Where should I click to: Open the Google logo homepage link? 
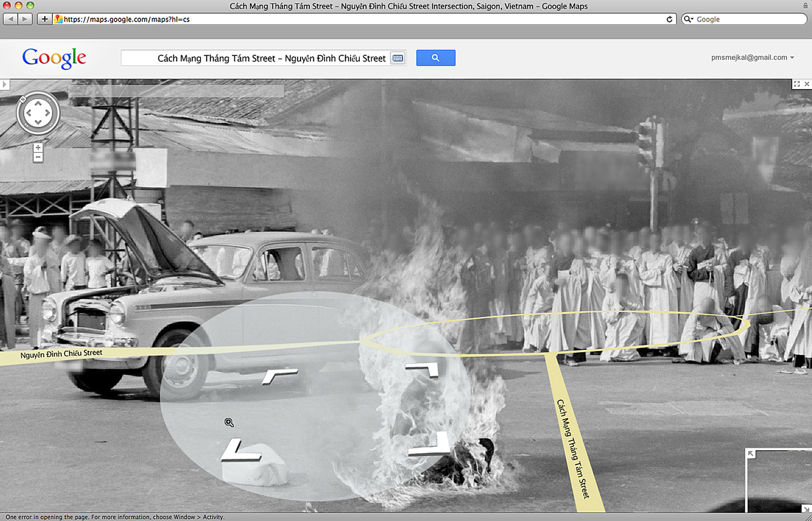point(54,58)
